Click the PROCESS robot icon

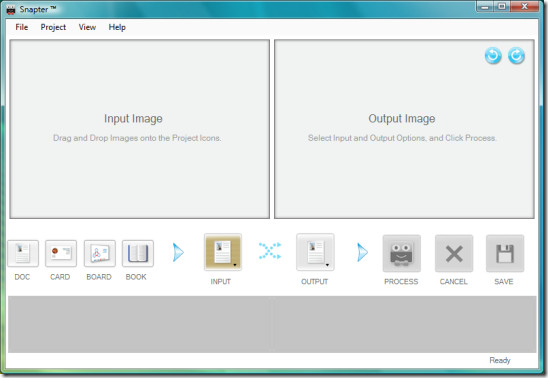[x=402, y=254]
